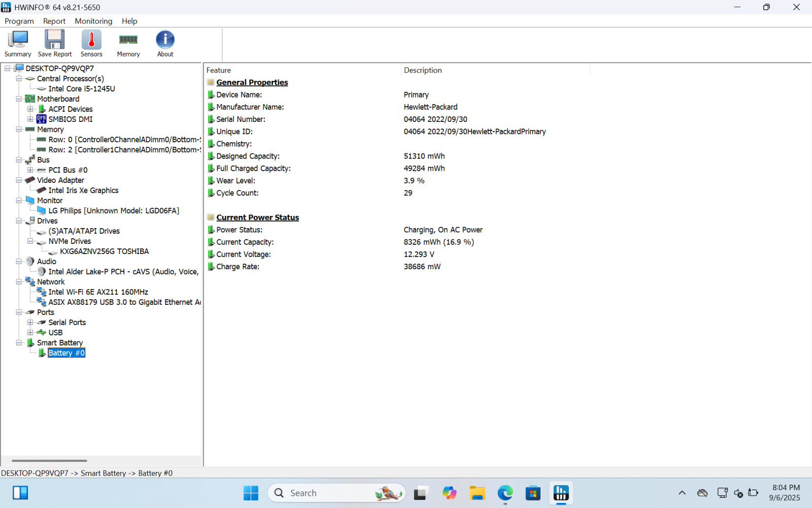
Task: Click the Wear Level value 3.9 %
Action: tap(414, 181)
